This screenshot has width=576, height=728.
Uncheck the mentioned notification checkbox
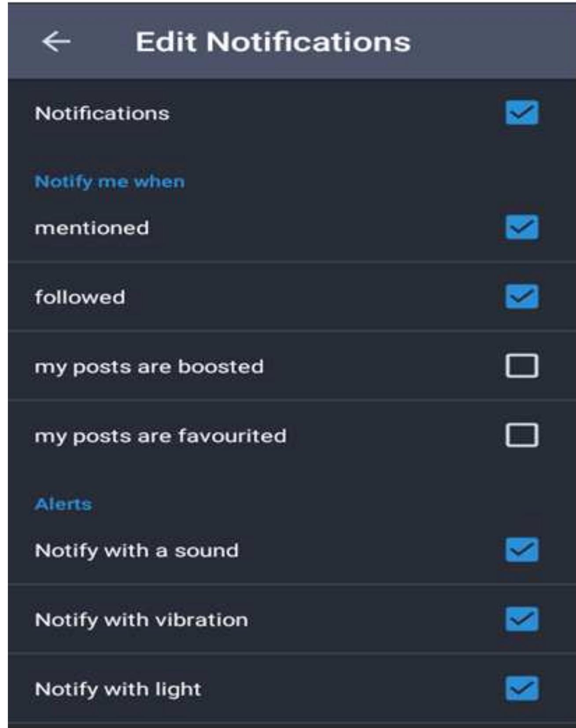[522, 227]
